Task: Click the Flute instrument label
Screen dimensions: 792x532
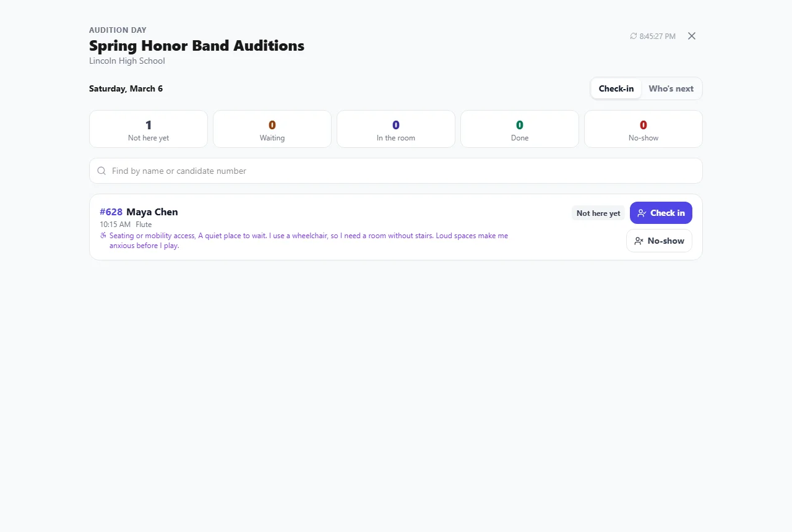Action: [x=144, y=225]
